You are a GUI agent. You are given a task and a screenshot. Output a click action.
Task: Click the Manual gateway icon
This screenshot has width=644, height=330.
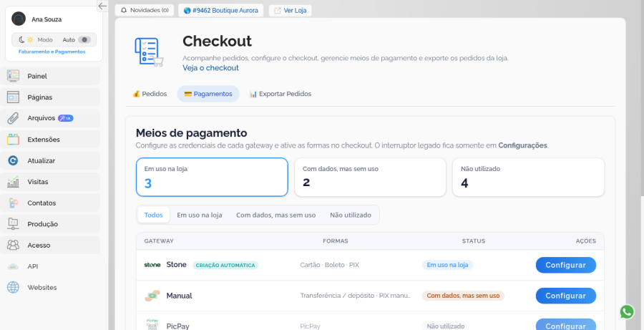click(152, 296)
